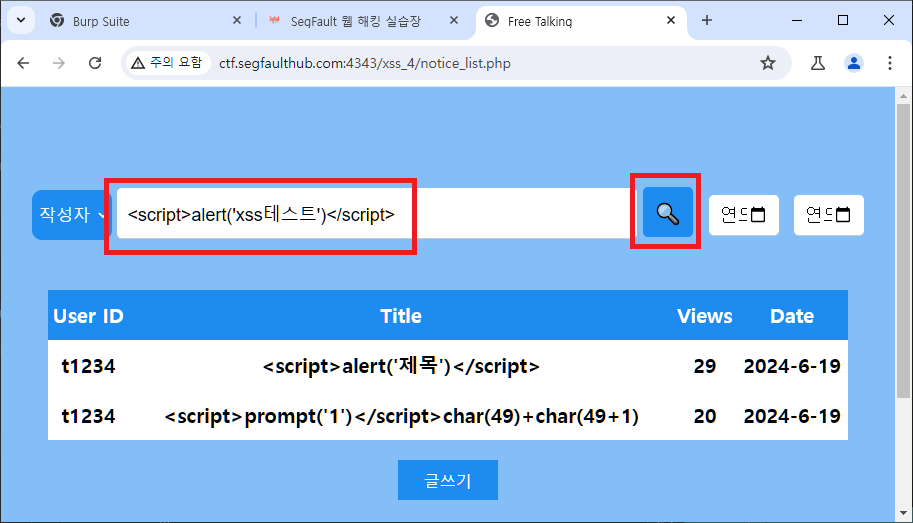Maximize the Chrome window
The width and height of the screenshot is (913, 523).
(843, 20)
